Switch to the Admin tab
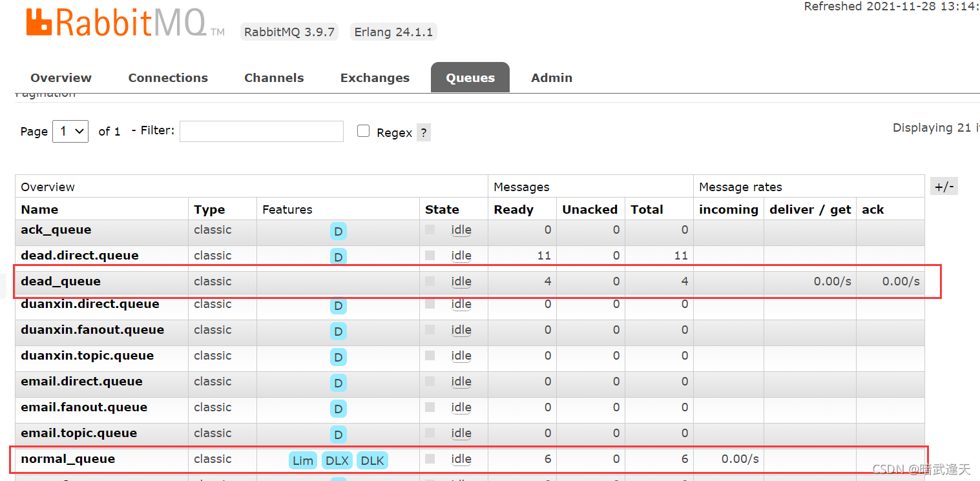 552,77
